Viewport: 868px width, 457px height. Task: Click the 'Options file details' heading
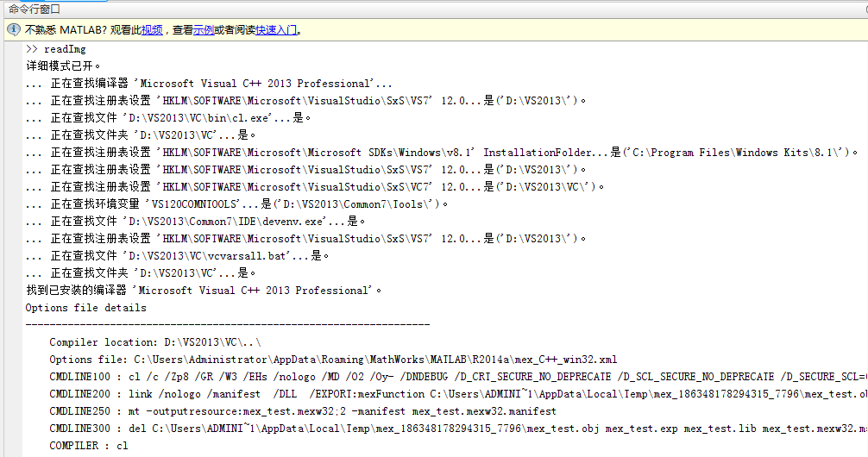click(x=85, y=308)
